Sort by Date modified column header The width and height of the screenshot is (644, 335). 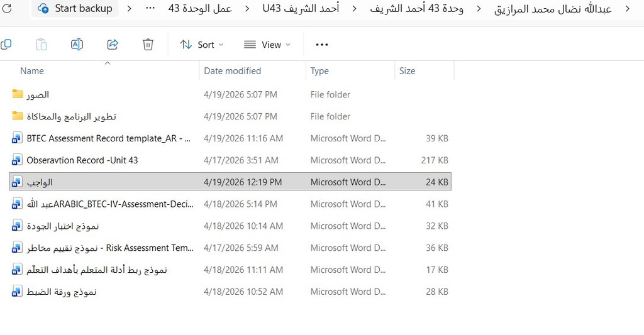point(233,70)
